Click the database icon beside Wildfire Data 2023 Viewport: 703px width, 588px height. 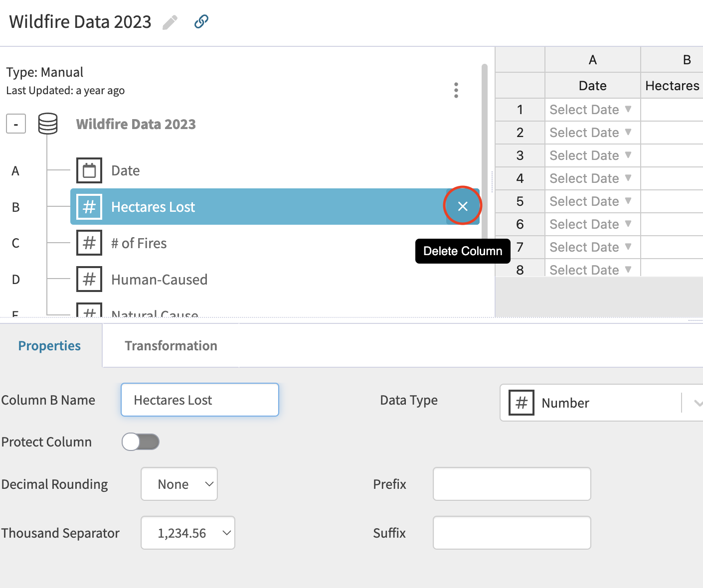click(x=48, y=124)
